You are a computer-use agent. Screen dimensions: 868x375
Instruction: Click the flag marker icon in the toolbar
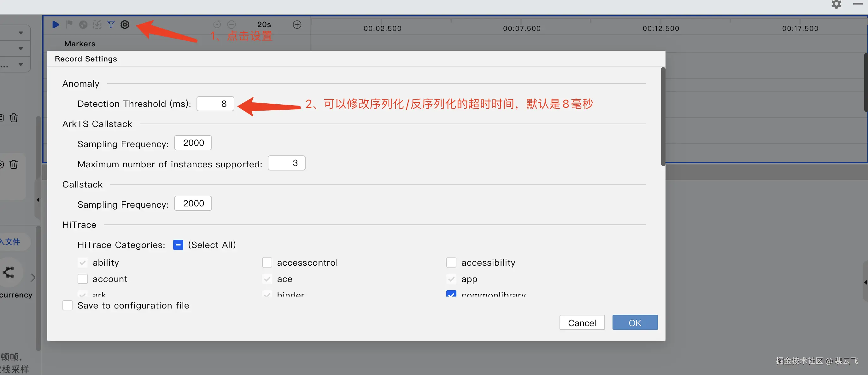[69, 24]
